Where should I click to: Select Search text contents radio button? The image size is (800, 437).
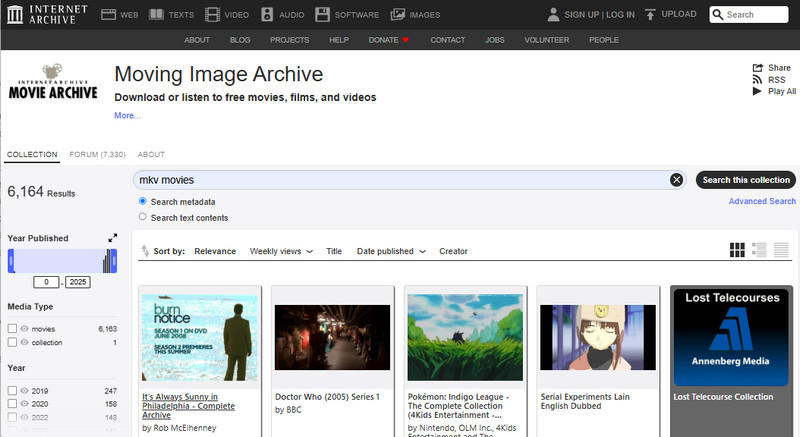pyautogui.click(x=143, y=217)
